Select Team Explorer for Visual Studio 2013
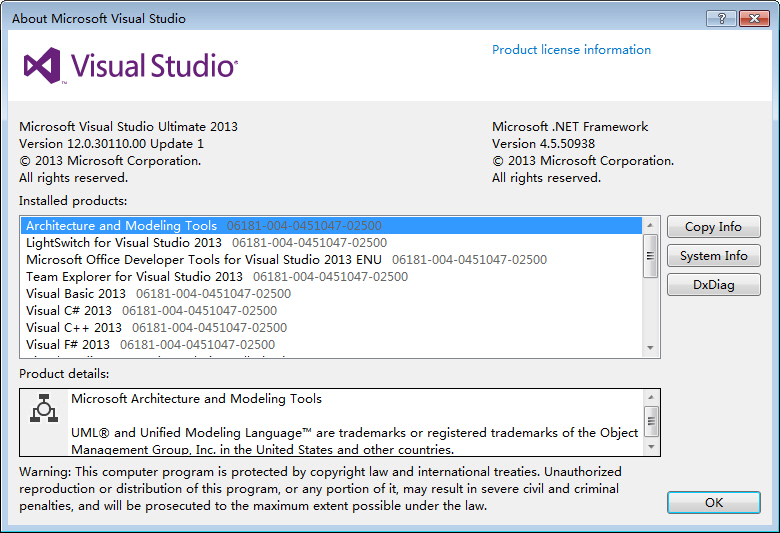The width and height of the screenshot is (780, 533). (331, 277)
